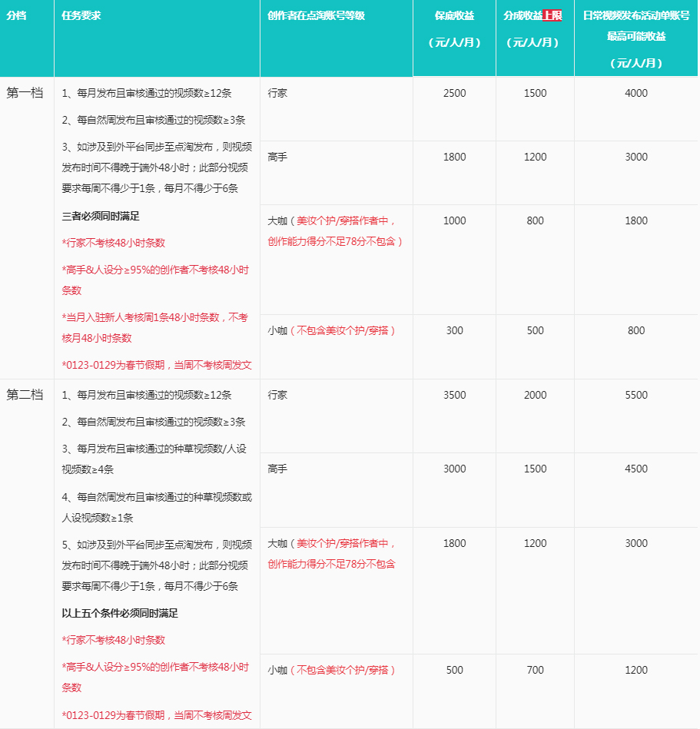Select the 3500 value under 第二档 行家

pyautogui.click(x=453, y=395)
